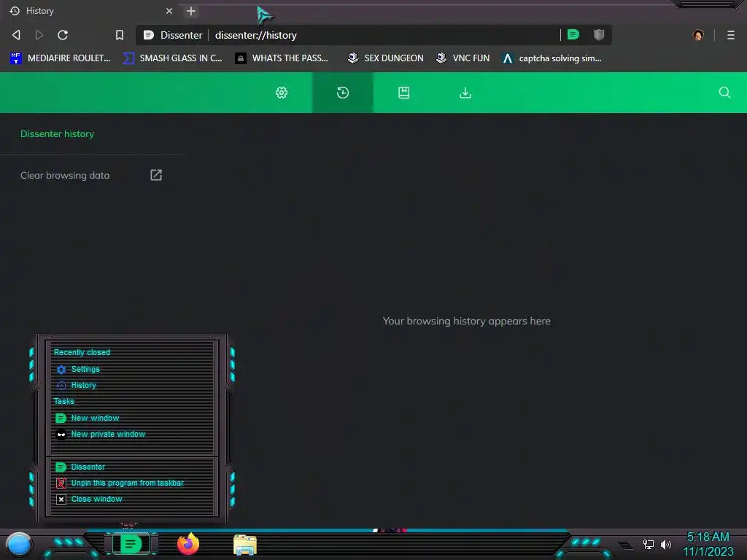Select Dissenter history in the sidebar

[57, 134]
